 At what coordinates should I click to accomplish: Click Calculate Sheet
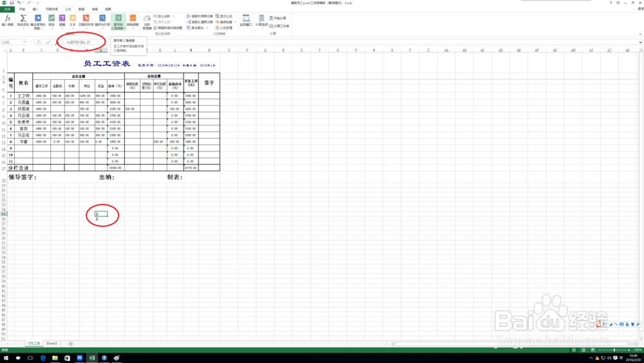point(279,26)
